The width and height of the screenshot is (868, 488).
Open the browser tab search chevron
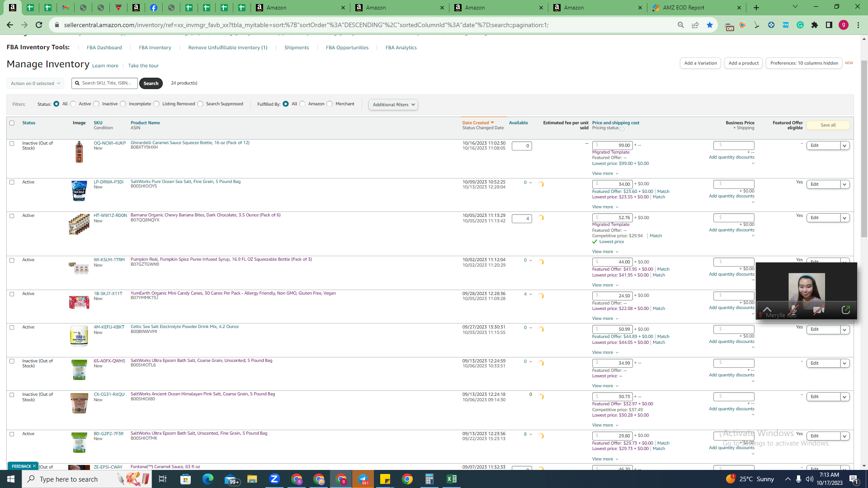click(x=795, y=7)
